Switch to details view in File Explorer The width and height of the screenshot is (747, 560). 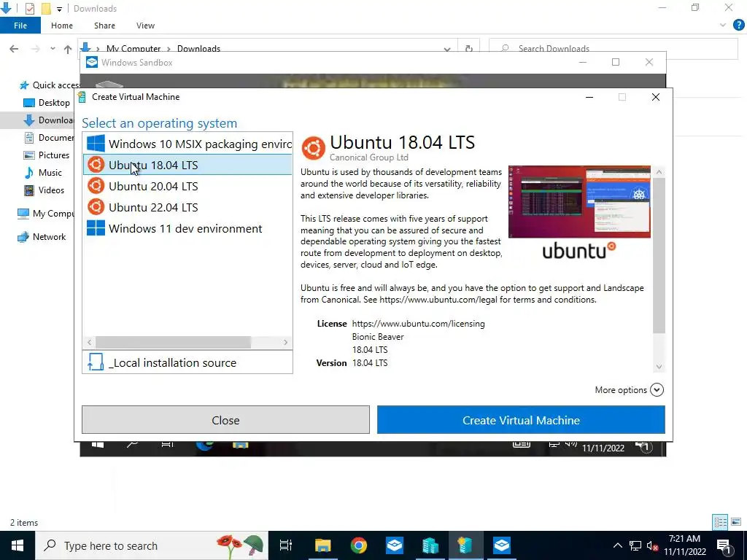pyautogui.click(x=720, y=522)
